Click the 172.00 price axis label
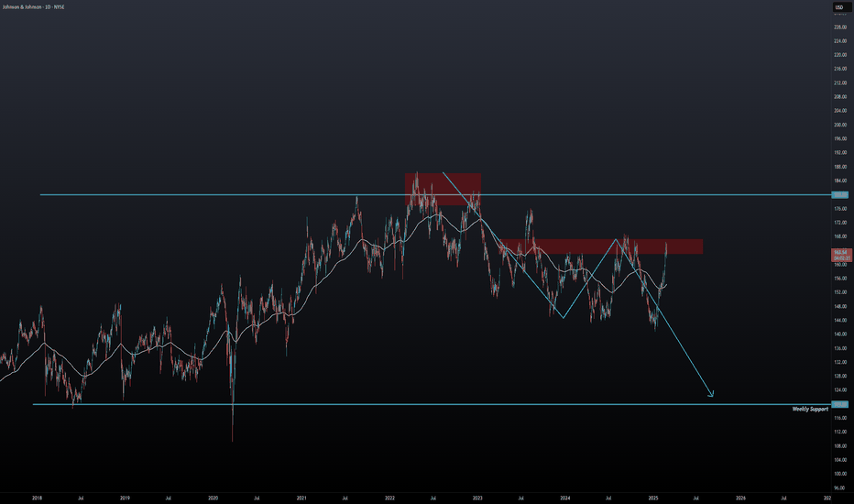Viewport: 854px width, 504px height. point(840,223)
